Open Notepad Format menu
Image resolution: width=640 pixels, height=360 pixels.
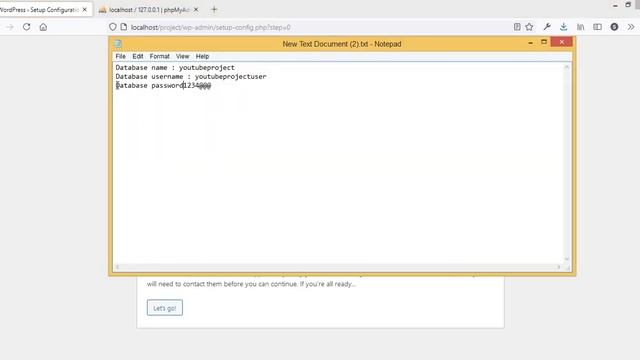(159, 56)
